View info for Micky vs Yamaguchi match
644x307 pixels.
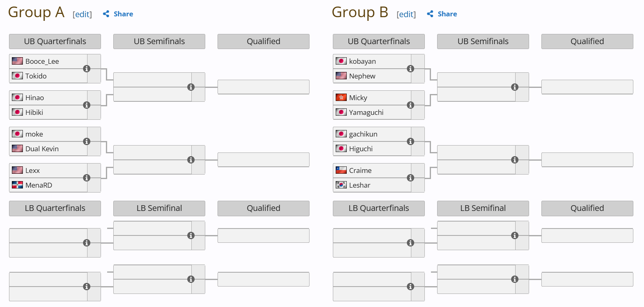411,105
